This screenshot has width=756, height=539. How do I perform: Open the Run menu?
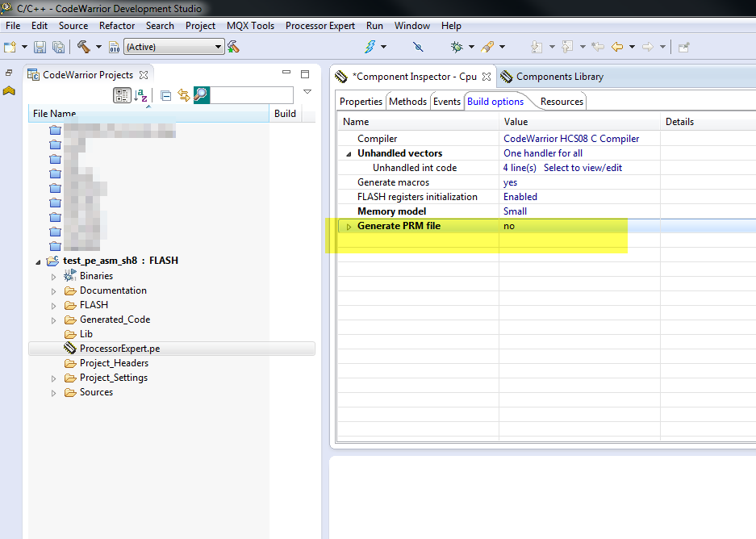coord(374,26)
